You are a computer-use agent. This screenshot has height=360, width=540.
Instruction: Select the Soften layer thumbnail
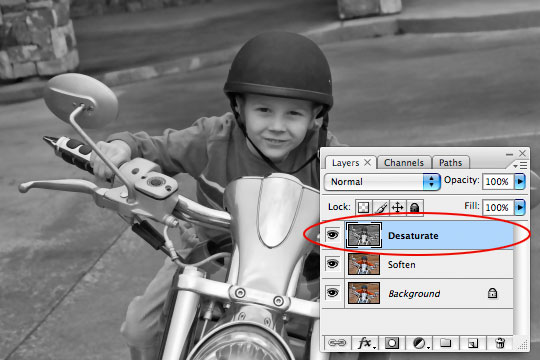click(364, 264)
